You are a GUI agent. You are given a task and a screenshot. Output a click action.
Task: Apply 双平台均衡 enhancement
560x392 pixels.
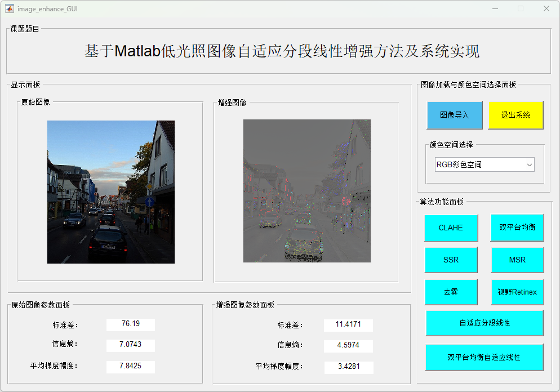pos(517,228)
